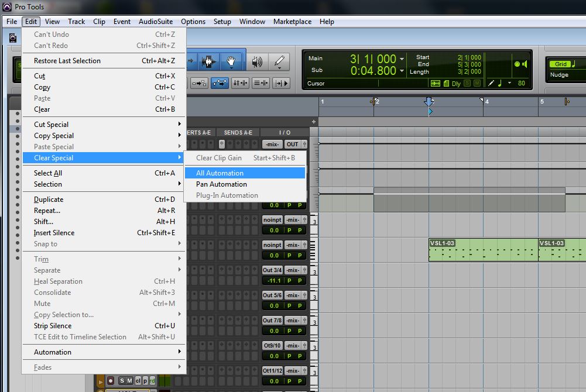Screen dimensions: 586x392
Task: Select Restore Last Selection menu item
Action: click(104, 60)
